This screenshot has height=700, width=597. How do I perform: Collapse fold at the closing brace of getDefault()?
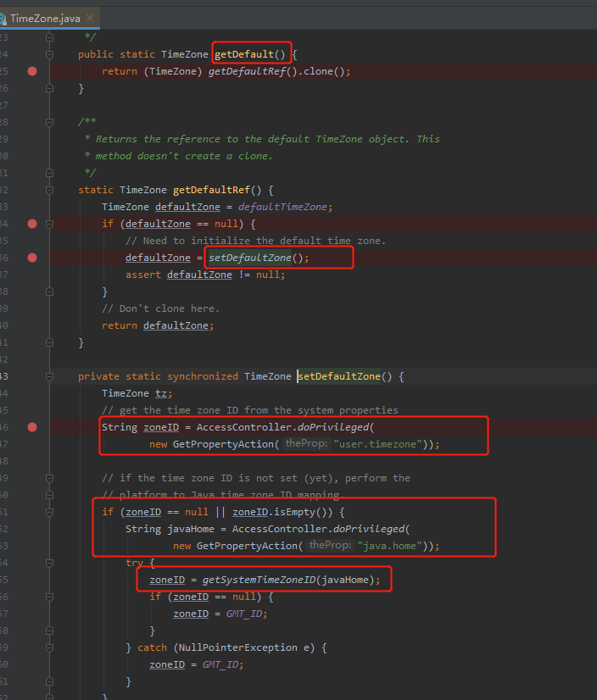tap(49, 88)
